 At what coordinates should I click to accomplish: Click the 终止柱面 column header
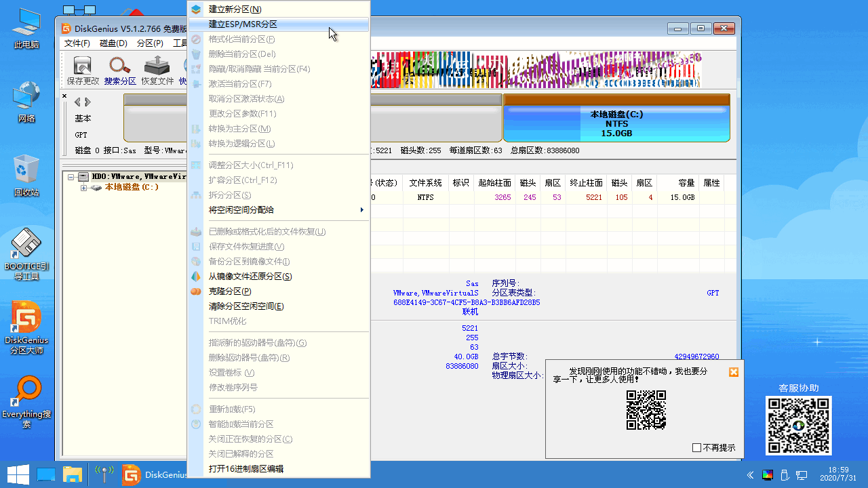pyautogui.click(x=586, y=183)
